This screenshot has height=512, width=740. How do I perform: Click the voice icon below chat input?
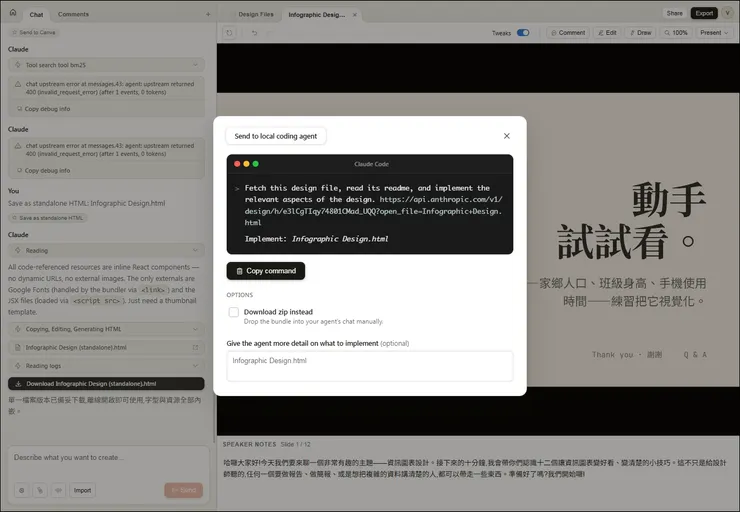[59, 490]
